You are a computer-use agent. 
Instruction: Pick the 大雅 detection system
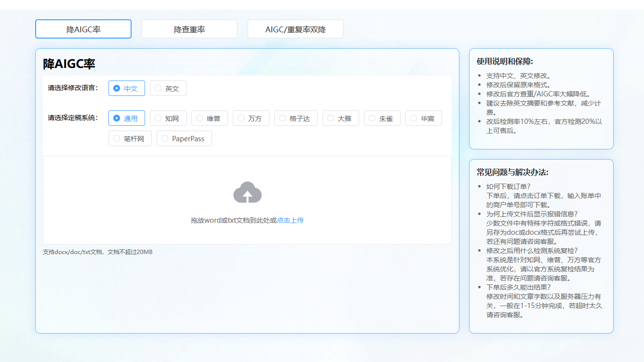pyautogui.click(x=340, y=118)
